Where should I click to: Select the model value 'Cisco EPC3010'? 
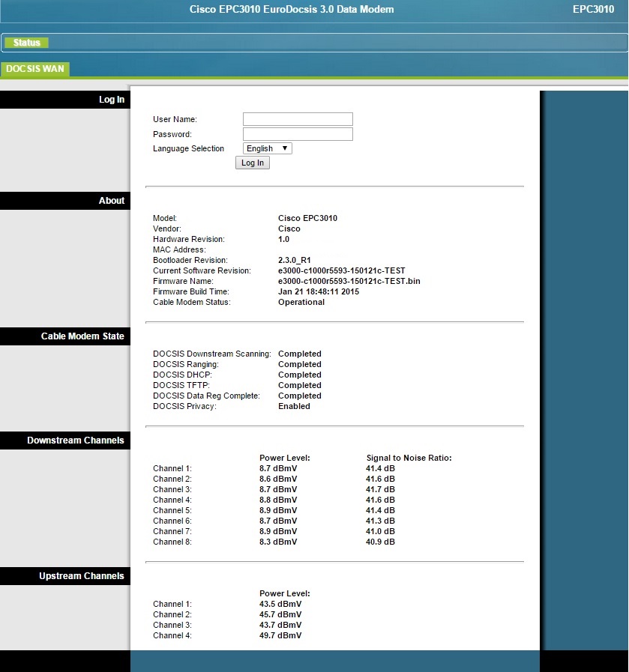point(307,218)
